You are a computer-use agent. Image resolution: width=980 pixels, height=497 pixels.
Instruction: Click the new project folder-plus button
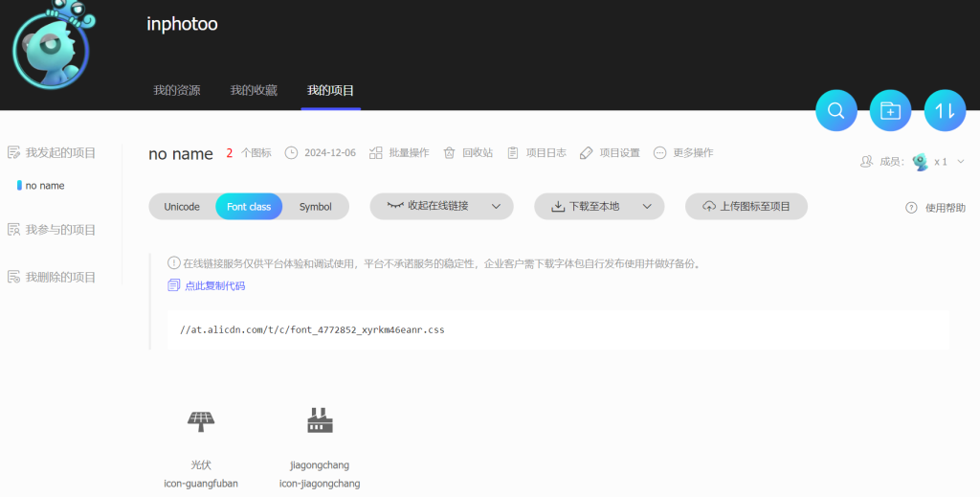[x=891, y=111]
